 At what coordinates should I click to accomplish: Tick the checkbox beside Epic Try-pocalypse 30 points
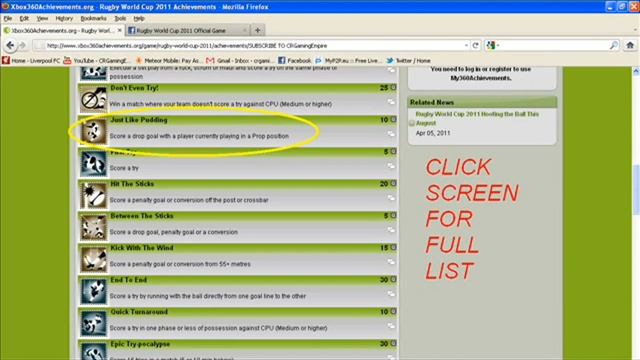pyautogui.click(x=393, y=344)
